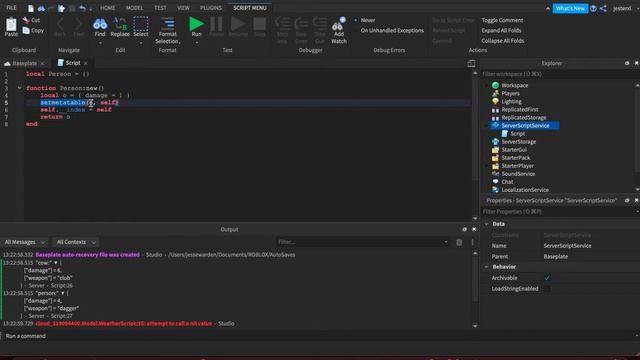The width and height of the screenshot is (640, 360).
Task: Undock the Output panel with the pin icon
Action: (x=464, y=229)
